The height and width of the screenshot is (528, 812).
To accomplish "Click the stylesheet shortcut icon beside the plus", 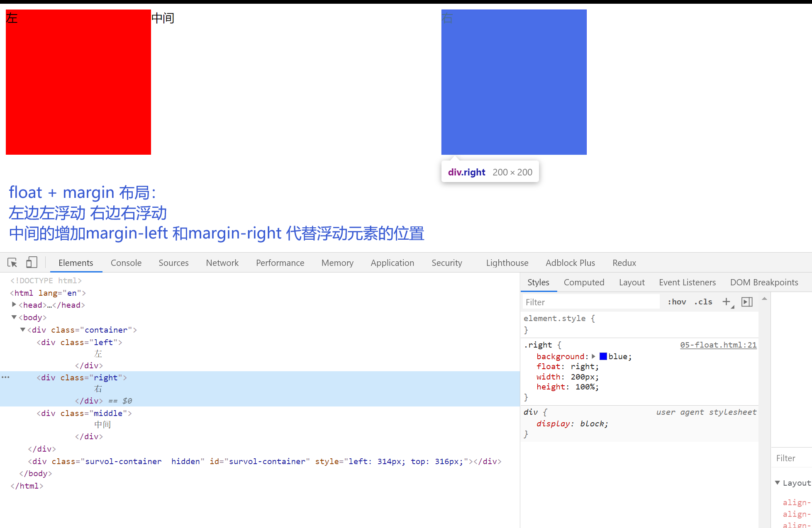I will click(x=746, y=302).
